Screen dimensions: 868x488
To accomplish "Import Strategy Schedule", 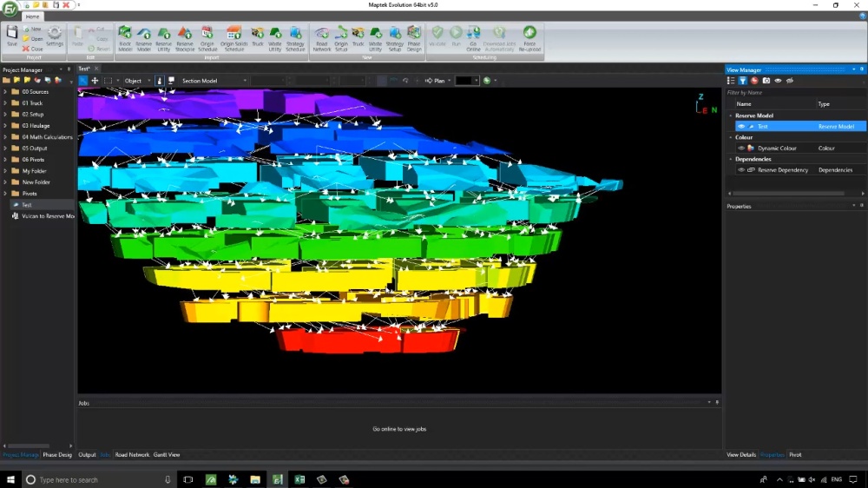I will pos(295,38).
